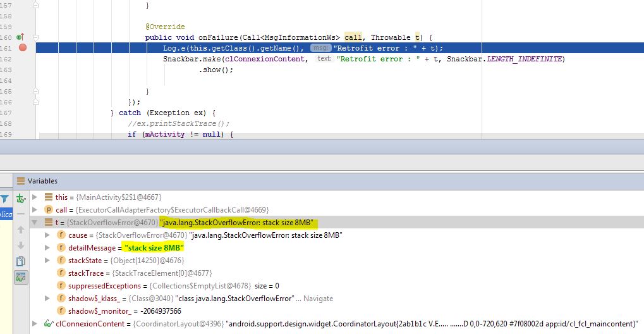
Task: Click the move watch up arrow
Action: (20, 230)
